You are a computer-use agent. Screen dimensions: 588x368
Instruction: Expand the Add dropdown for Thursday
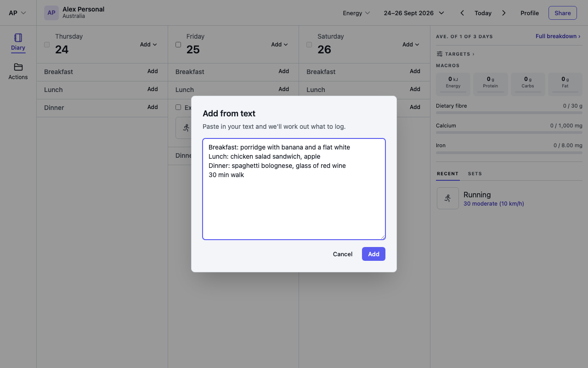(x=148, y=45)
